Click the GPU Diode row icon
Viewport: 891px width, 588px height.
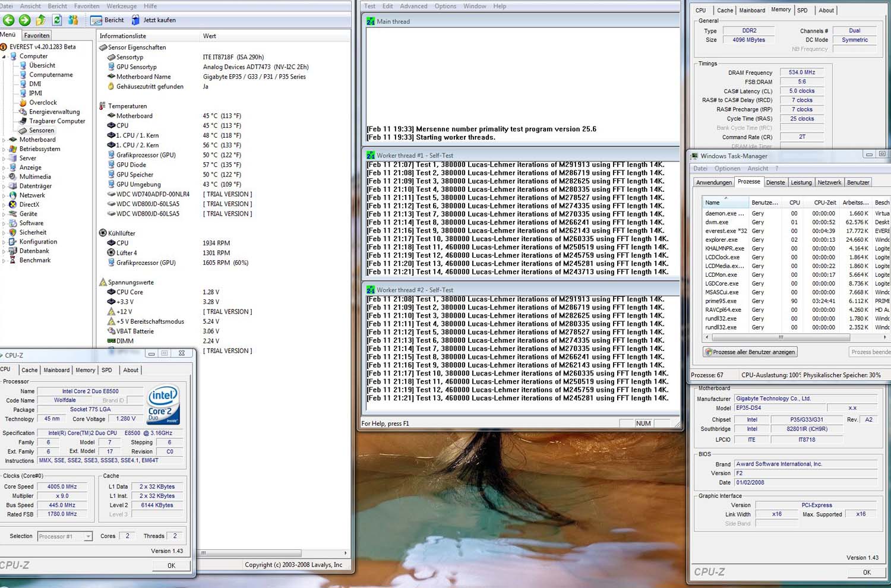[111, 165]
